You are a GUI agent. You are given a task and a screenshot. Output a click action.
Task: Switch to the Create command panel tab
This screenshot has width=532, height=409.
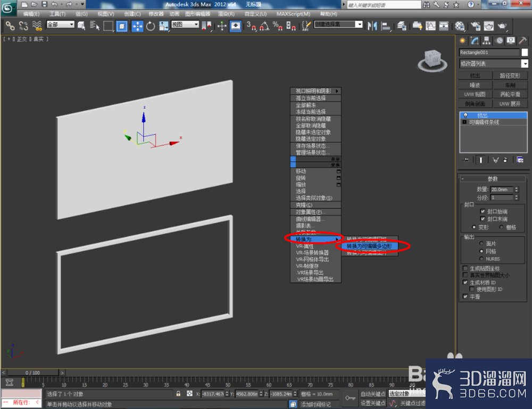click(462, 41)
